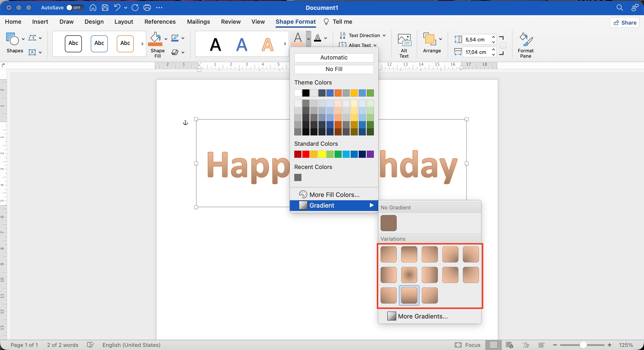
Task: Switch to Print Layout view in status bar
Action: (x=493, y=345)
